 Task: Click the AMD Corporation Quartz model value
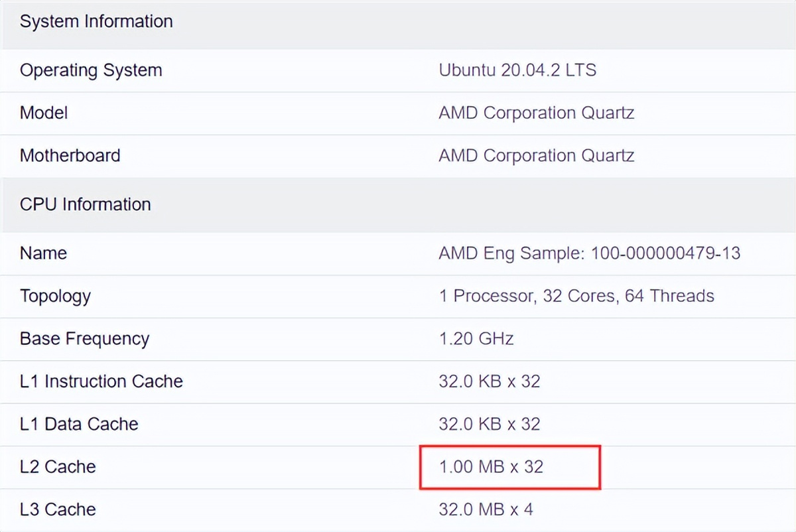coord(536,113)
